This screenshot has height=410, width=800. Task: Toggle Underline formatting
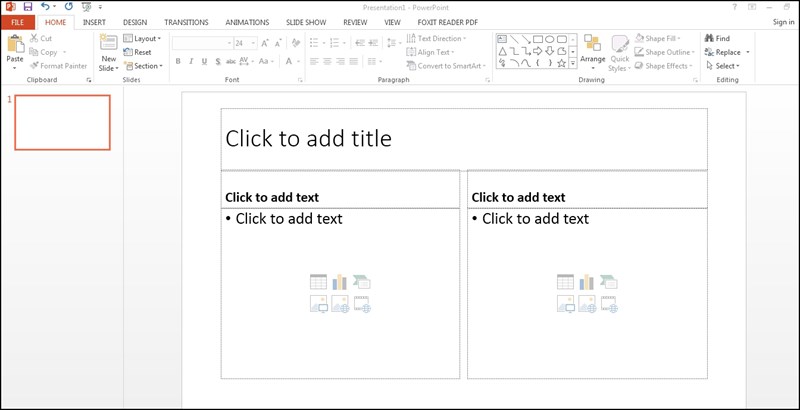[206, 61]
